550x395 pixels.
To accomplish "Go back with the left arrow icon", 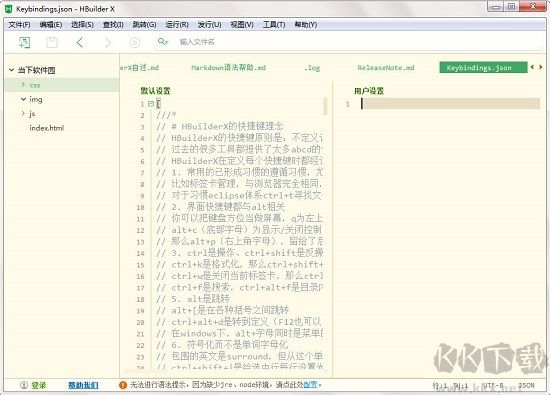I will click(x=80, y=42).
